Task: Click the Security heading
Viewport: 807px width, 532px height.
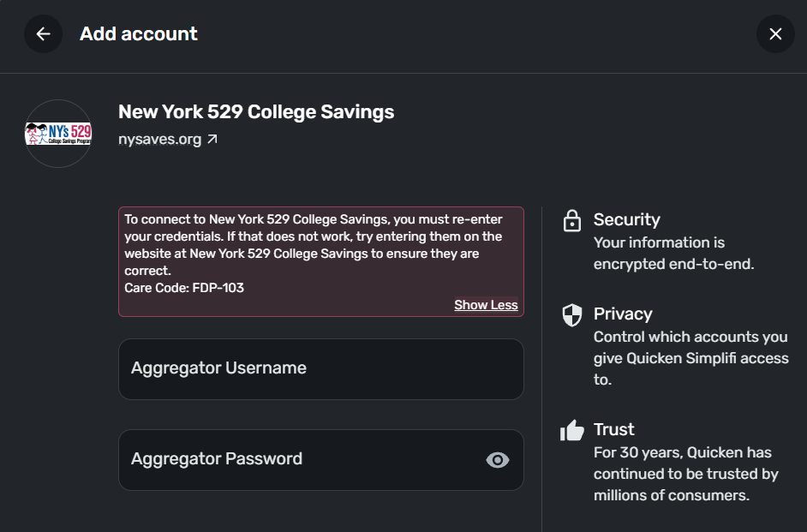Action: pyautogui.click(x=626, y=219)
